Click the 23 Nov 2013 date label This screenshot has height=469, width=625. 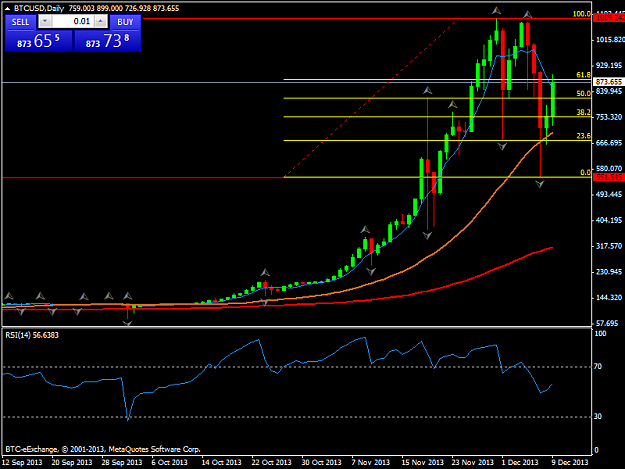[x=473, y=462]
